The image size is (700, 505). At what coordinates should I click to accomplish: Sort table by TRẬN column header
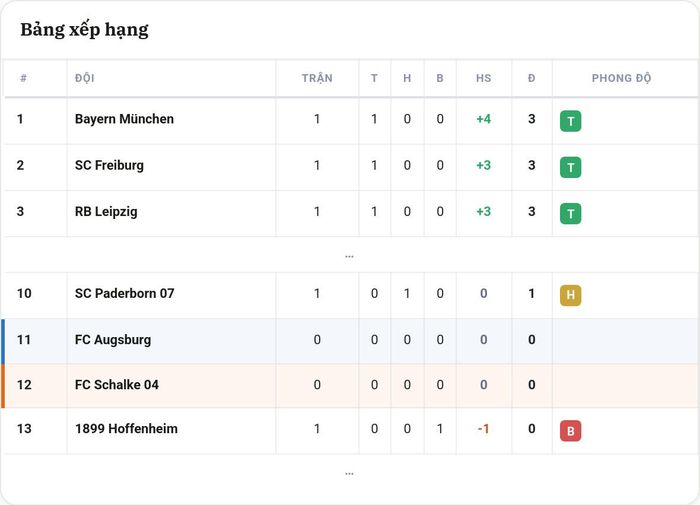tap(317, 78)
